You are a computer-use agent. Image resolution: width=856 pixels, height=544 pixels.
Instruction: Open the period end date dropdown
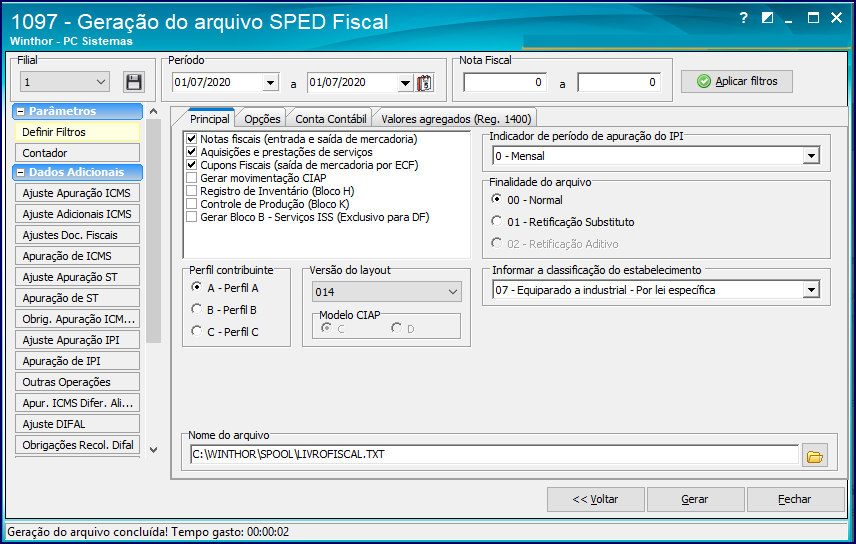405,82
